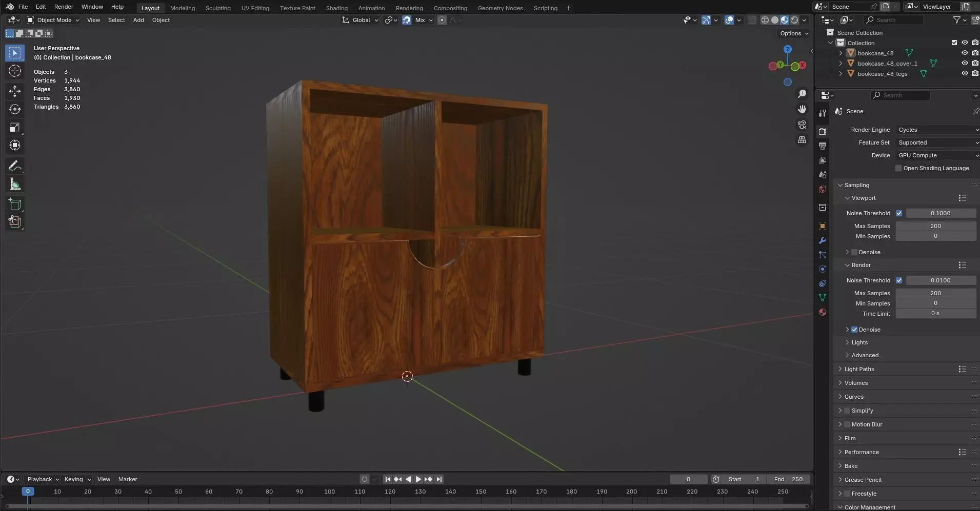This screenshot has width=980, height=511.
Task: Click viewport Max Samples value field
Action: [935, 226]
